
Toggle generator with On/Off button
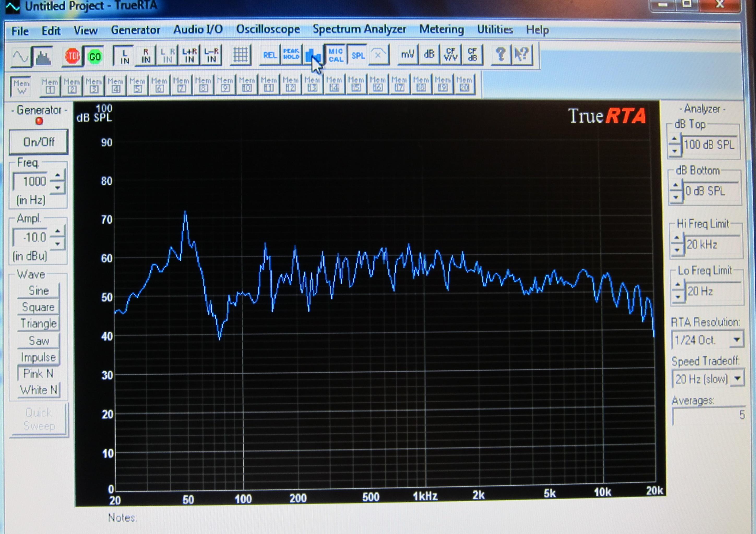pyautogui.click(x=39, y=142)
